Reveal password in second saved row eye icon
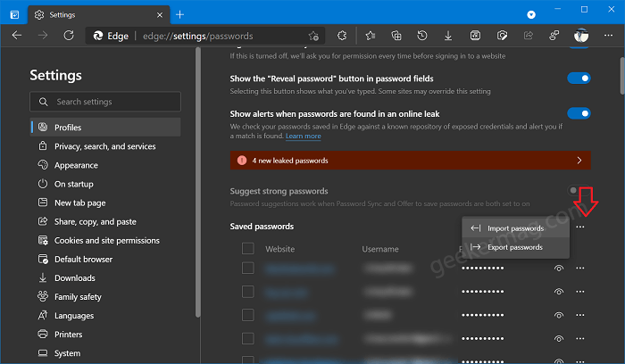The height and width of the screenshot is (364, 625). 559,292
